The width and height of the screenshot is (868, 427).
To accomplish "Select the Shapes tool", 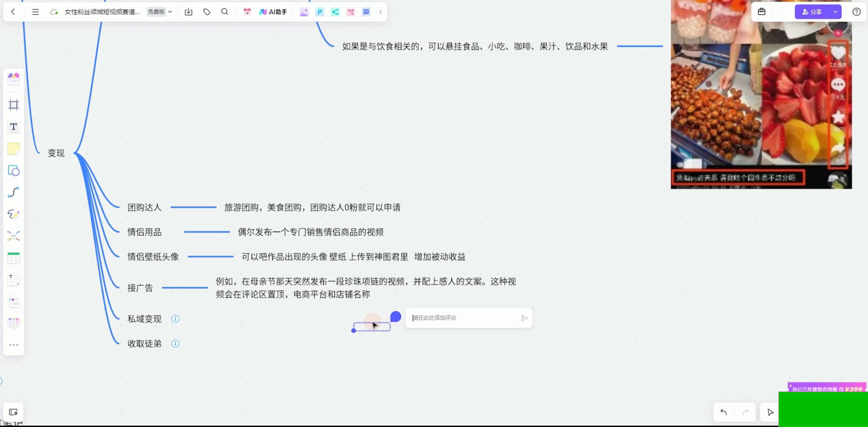I will coord(14,171).
